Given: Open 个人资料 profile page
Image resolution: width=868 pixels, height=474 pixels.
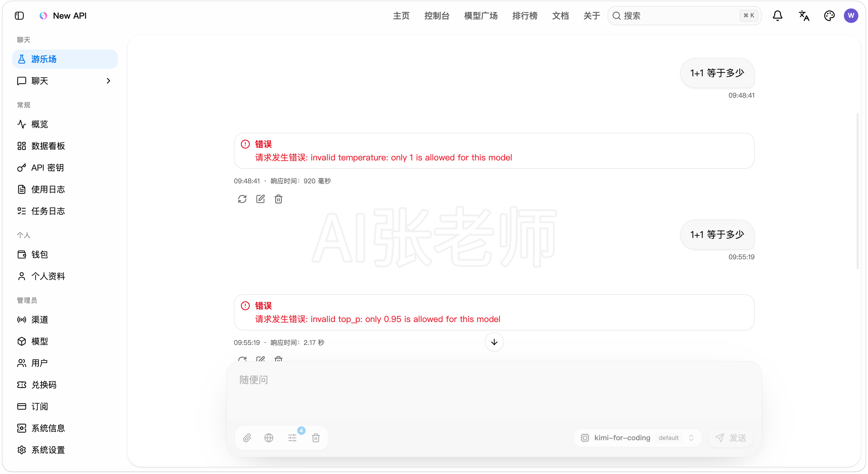Looking at the screenshot, I should point(65,276).
